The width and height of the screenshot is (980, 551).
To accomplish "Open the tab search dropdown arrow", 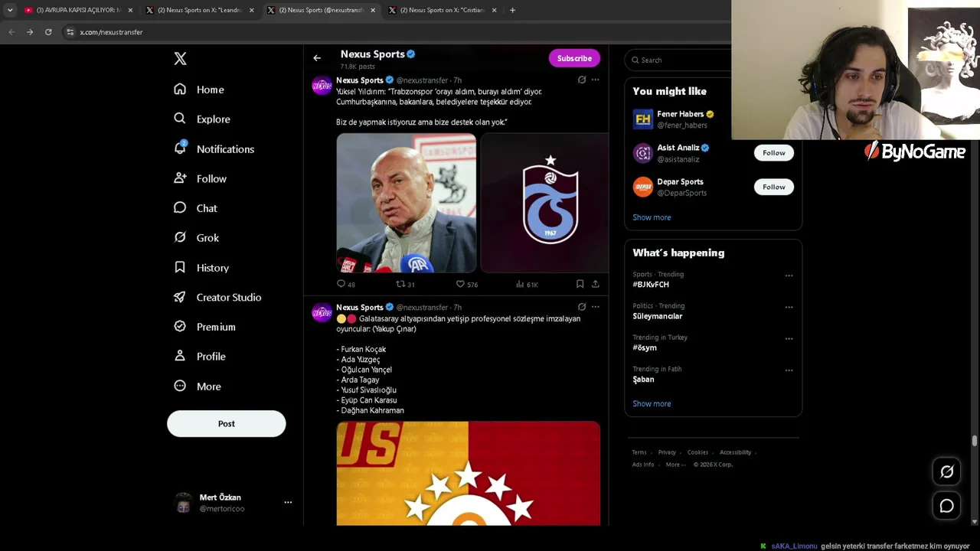I will tap(10, 10).
